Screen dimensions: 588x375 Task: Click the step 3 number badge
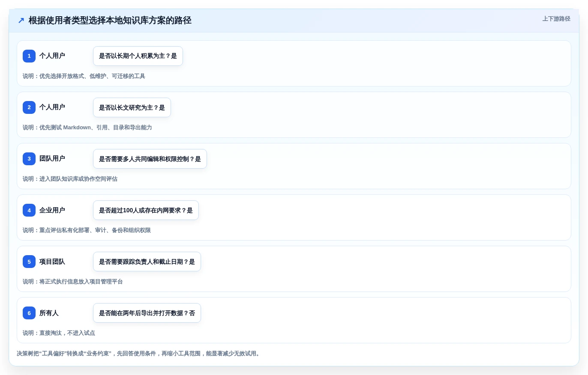click(x=29, y=159)
